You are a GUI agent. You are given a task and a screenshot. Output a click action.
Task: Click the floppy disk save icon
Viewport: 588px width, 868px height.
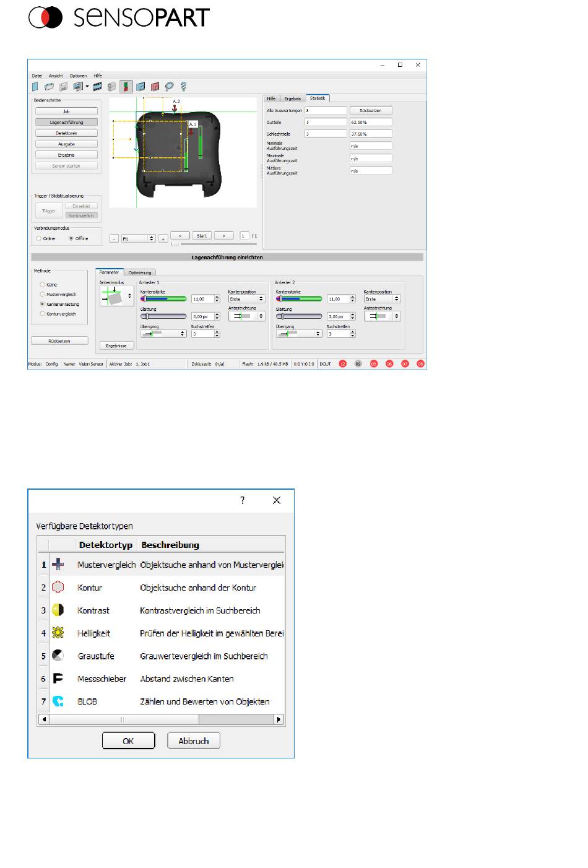pos(63,87)
